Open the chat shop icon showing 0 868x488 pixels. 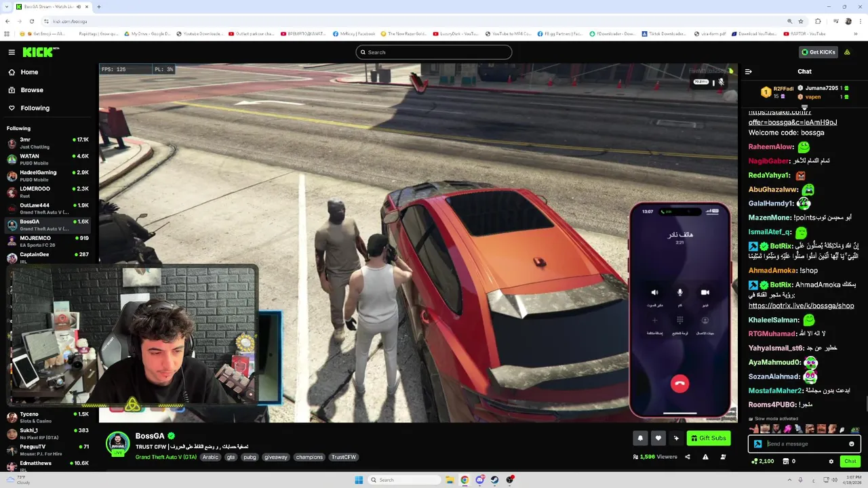pos(789,462)
